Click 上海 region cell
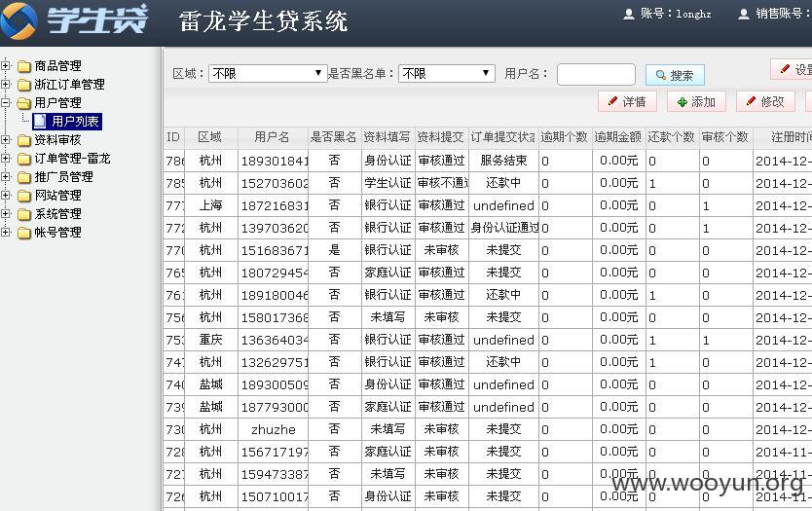This screenshot has width=812, height=511. [210, 205]
